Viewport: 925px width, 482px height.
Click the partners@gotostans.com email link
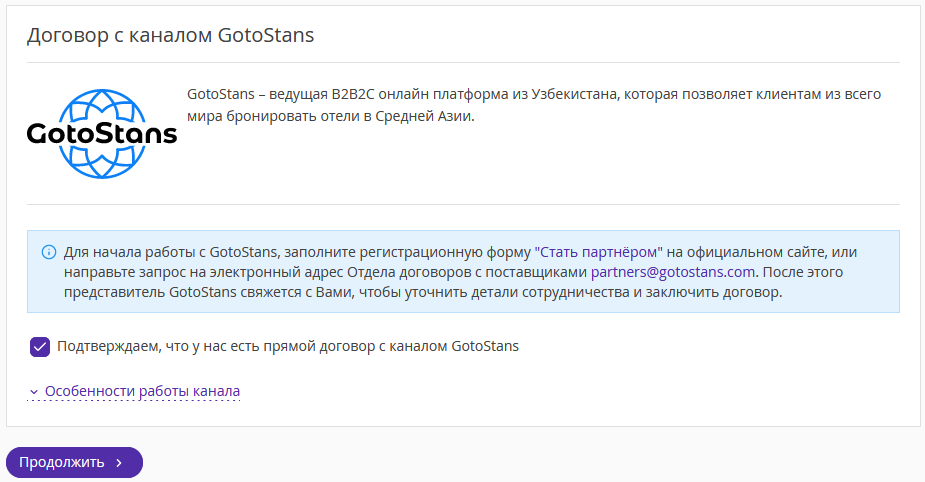[x=673, y=272]
